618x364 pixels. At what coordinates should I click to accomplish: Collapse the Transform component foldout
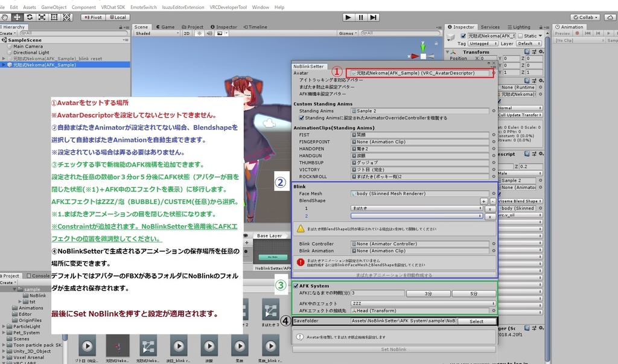tap(447, 52)
